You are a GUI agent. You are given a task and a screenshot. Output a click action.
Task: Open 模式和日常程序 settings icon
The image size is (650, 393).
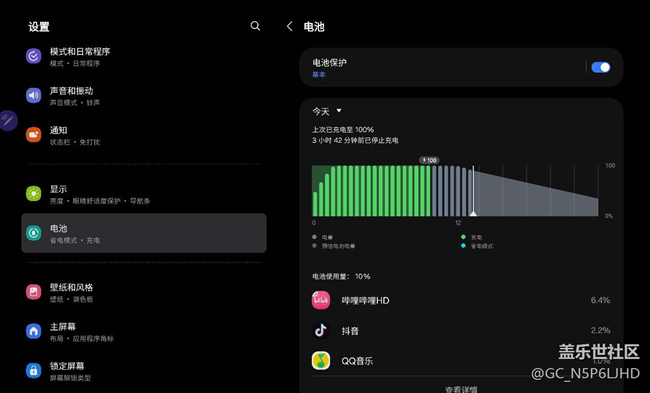click(34, 56)
